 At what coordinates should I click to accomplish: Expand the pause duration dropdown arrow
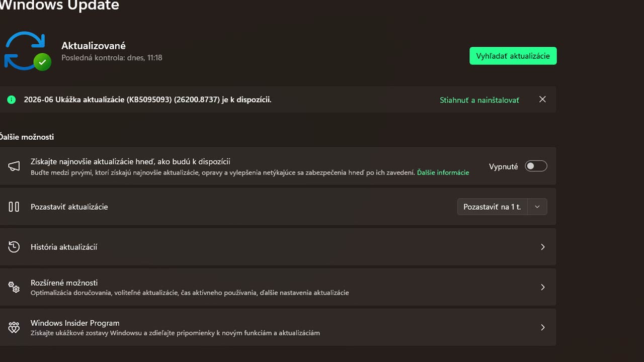537,207
